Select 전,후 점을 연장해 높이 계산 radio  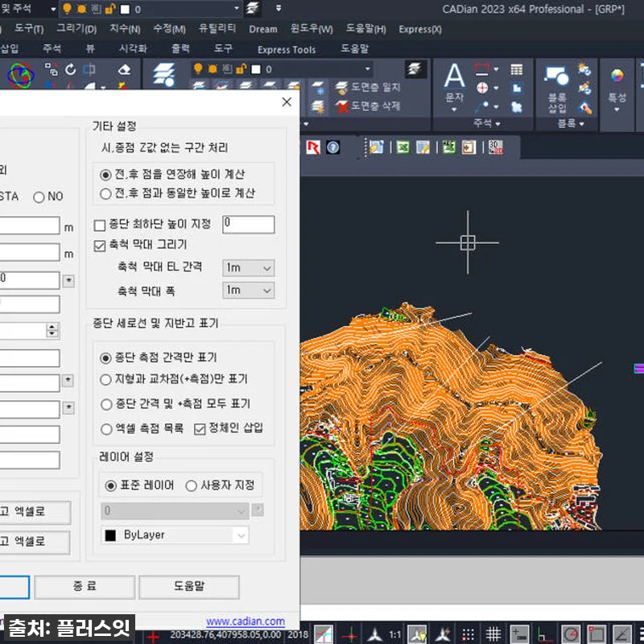tap(105, 175)
